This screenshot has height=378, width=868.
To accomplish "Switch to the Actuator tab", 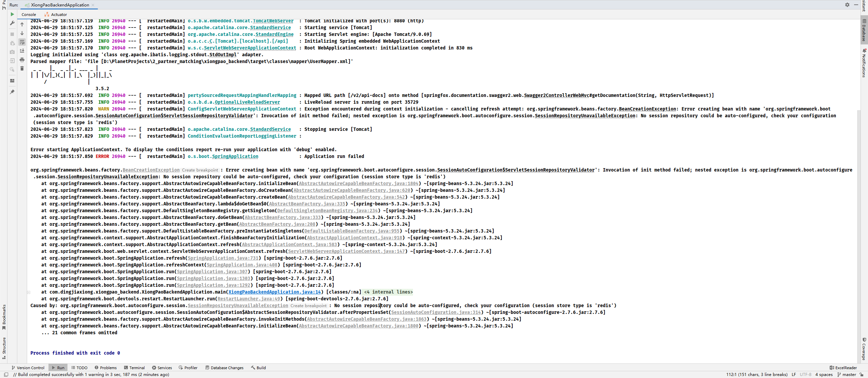I will tap(56, 15).
